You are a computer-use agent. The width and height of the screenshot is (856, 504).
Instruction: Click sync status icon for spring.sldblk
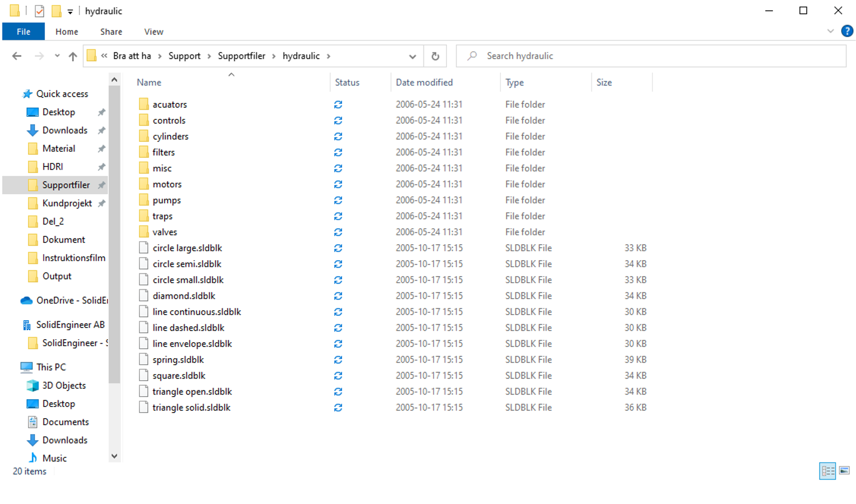click(x=338, y=360)
